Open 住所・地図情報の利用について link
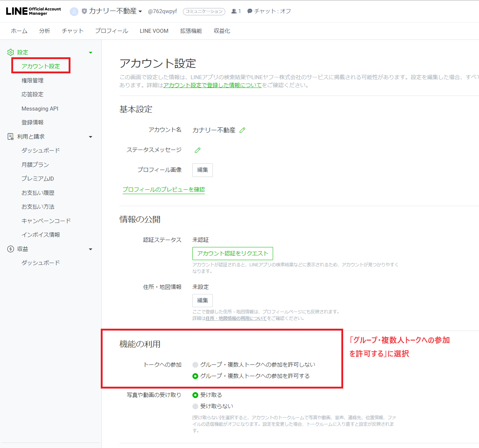The width and height of the screenshot is (479, 448). click(x=236, y=318)
